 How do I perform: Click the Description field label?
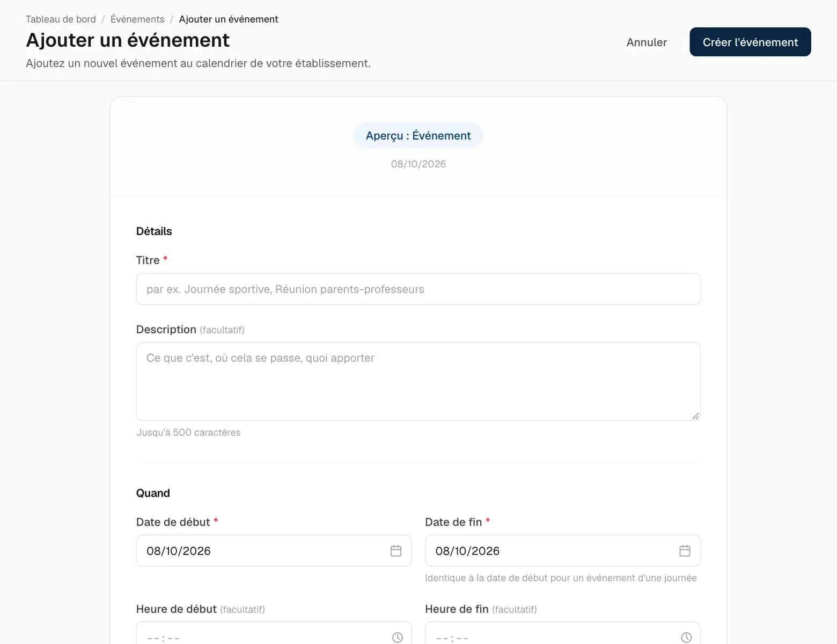pyautogui.click(x=166, y=330)
